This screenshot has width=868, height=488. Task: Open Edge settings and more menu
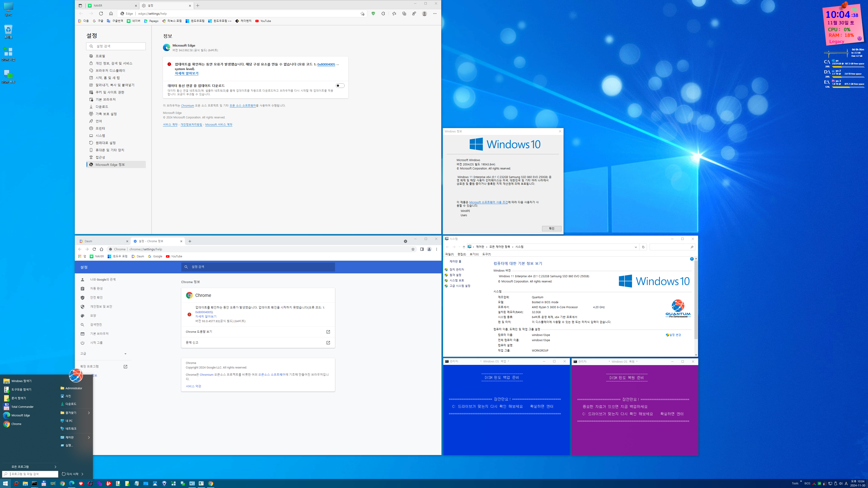[435, 14]
